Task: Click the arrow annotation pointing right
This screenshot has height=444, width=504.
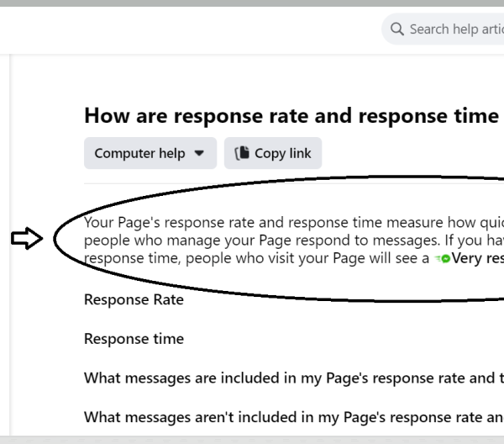Action: 27,239
